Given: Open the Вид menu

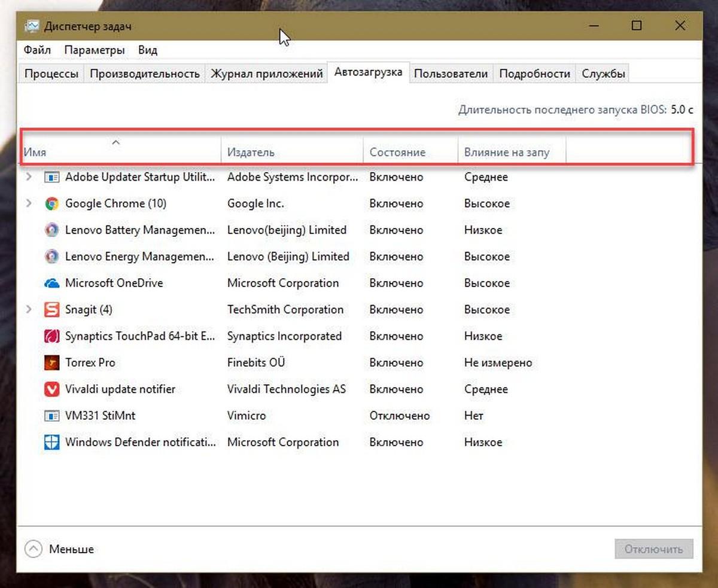Looking at the screenshot, I should coord(147,50).
